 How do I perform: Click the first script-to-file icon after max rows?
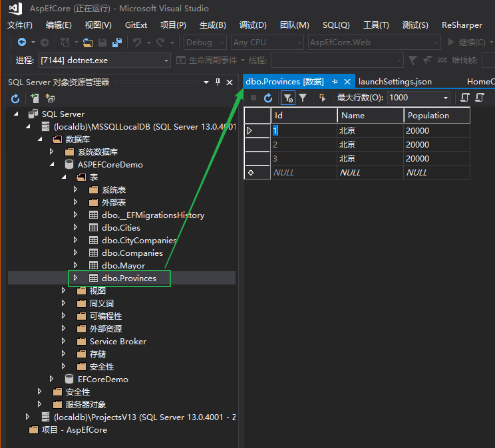click(465, 98)
